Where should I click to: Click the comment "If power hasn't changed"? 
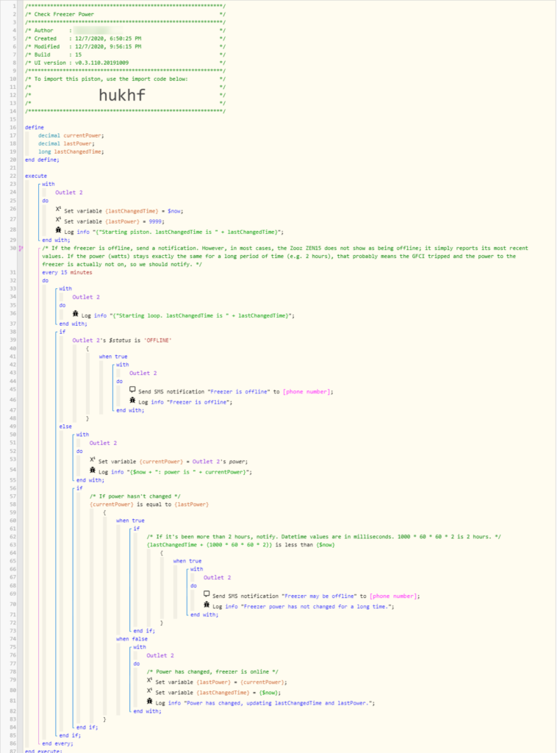click(134, 496)
